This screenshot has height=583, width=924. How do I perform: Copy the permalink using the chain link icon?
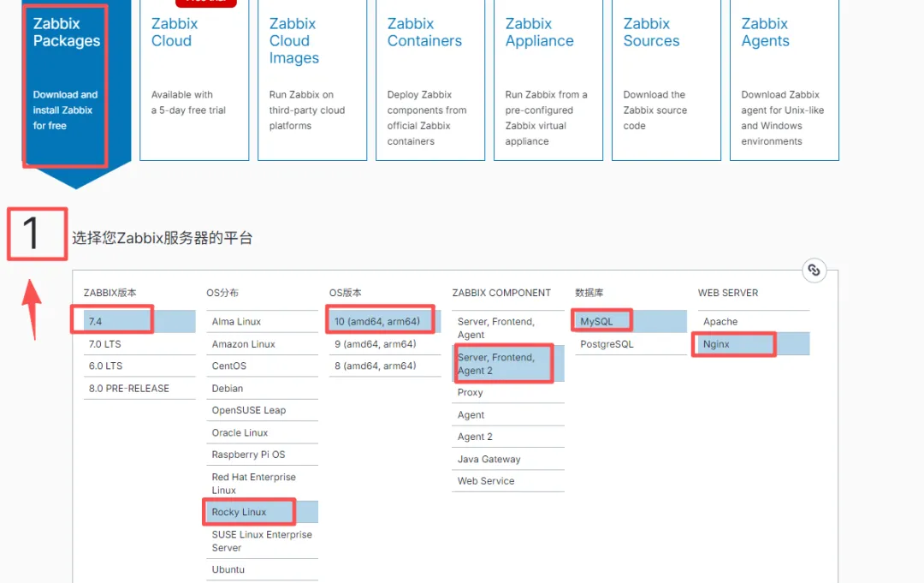click(x=814, y=270)
